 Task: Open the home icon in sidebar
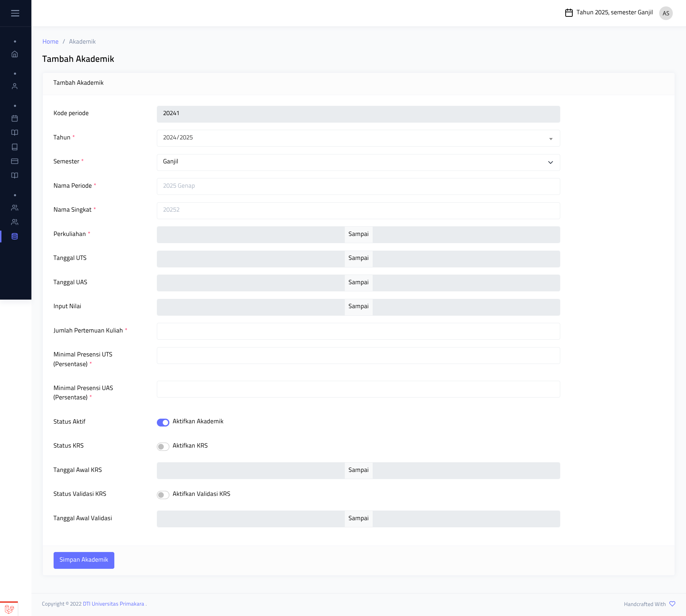[15, 54]
